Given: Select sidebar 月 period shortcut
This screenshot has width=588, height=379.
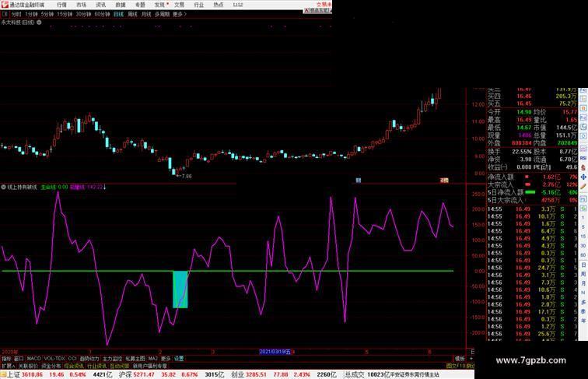Looking at the screenshot, I should (583, 283).
